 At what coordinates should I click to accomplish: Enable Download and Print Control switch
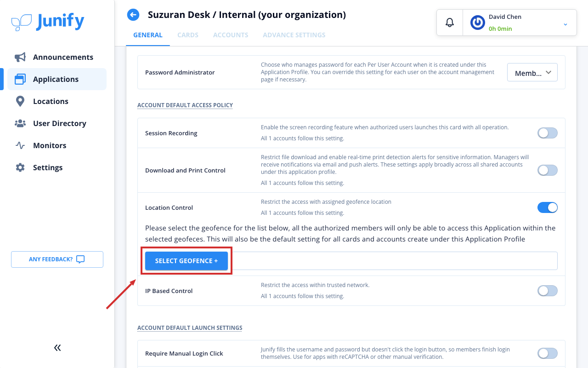[x=548, y=170]
